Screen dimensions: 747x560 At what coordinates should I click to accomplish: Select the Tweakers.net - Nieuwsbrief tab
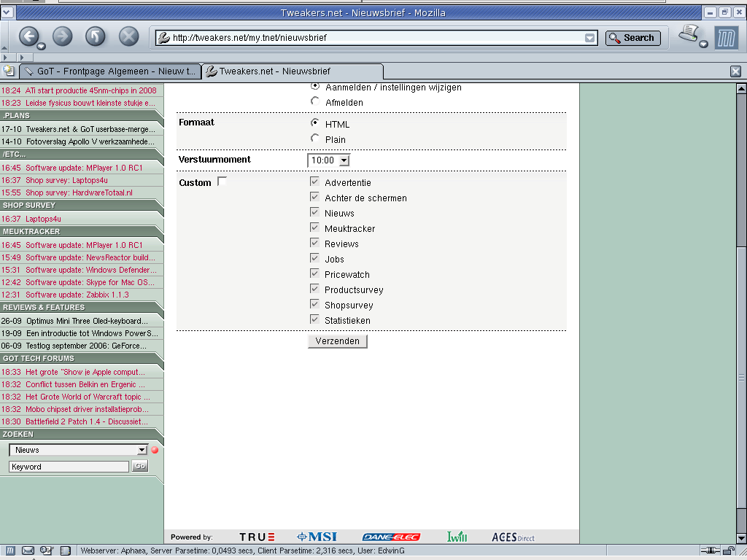click(x=293, y=71)
